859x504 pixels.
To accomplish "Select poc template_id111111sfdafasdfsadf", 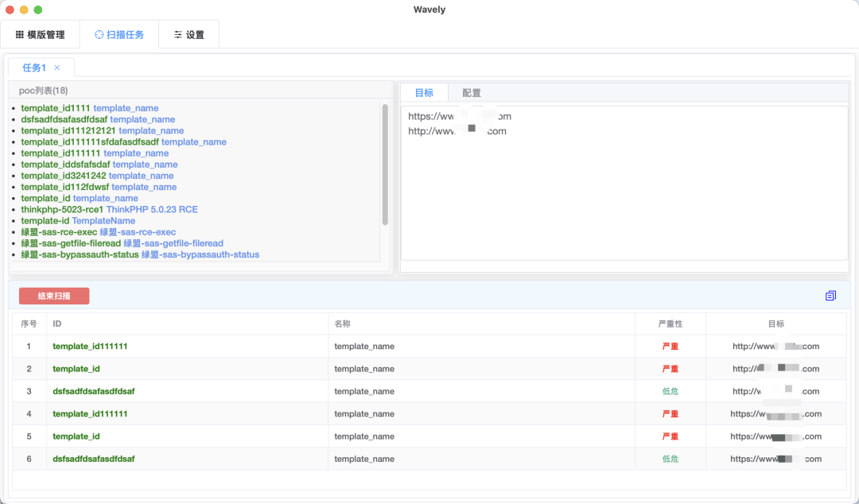I will point(124,142).
